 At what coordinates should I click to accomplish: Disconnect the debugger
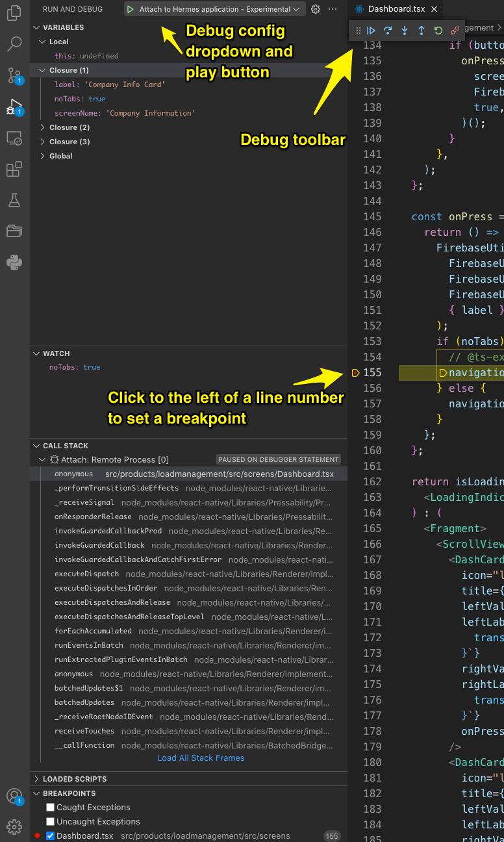pos(455,30)
